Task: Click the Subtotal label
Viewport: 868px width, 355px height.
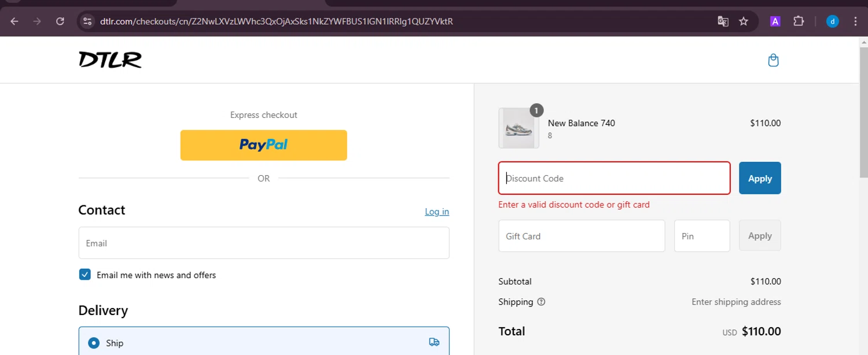Action: point(515,282)
